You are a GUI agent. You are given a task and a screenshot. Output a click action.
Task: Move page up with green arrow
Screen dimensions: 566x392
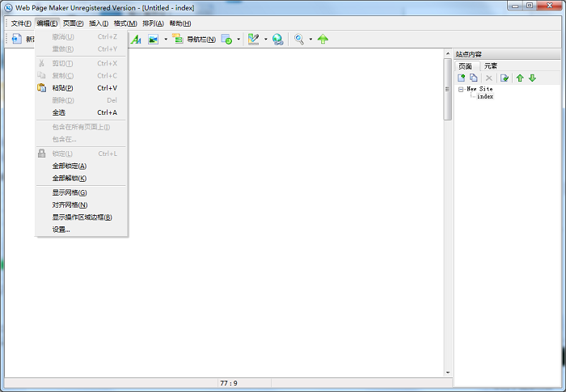tap(520, 78)
